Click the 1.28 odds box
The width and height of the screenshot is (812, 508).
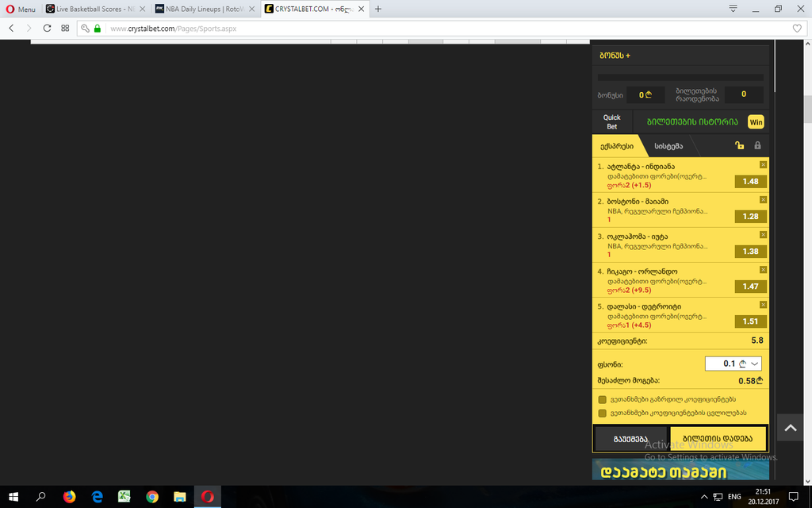tap(750, 216)
